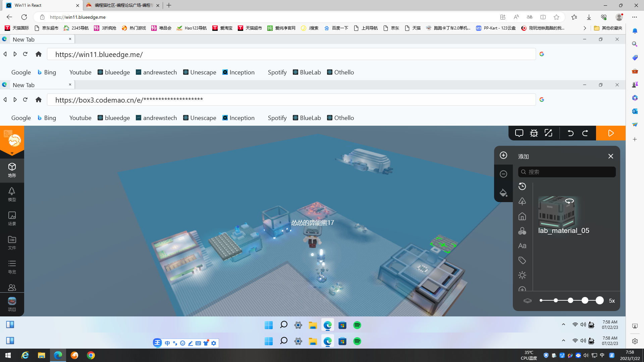Viewport: 644px width, 362px height.
Task: Expand the arrow beneath the Box3 logo
Action: 12,154
